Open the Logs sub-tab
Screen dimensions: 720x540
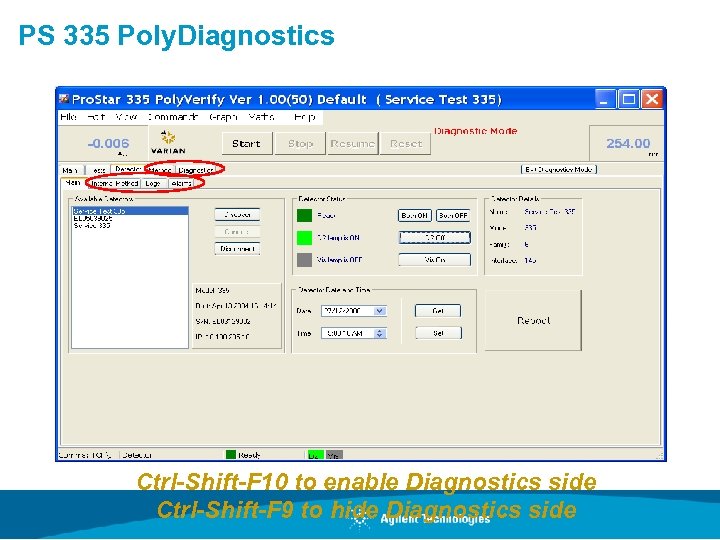[x=153, y=183]
